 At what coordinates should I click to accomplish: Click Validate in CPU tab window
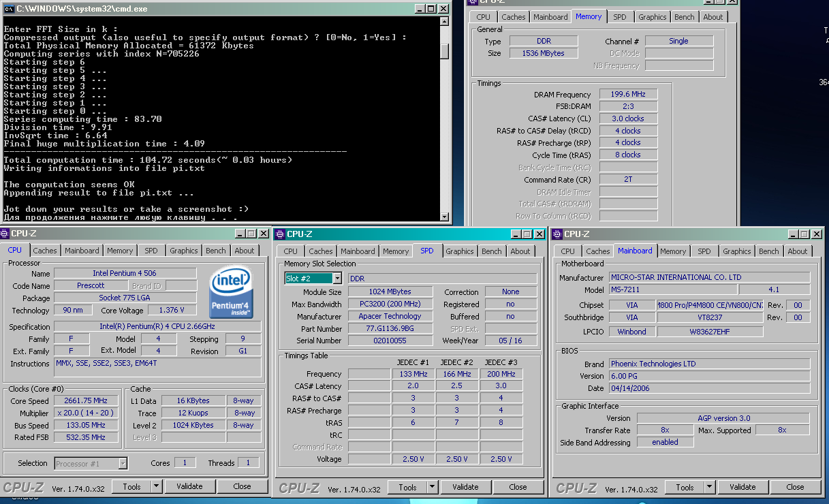coord(189,486)
